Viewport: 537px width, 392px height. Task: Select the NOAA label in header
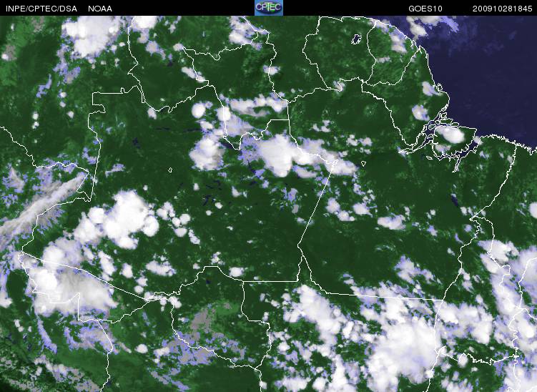pos(100,9)
